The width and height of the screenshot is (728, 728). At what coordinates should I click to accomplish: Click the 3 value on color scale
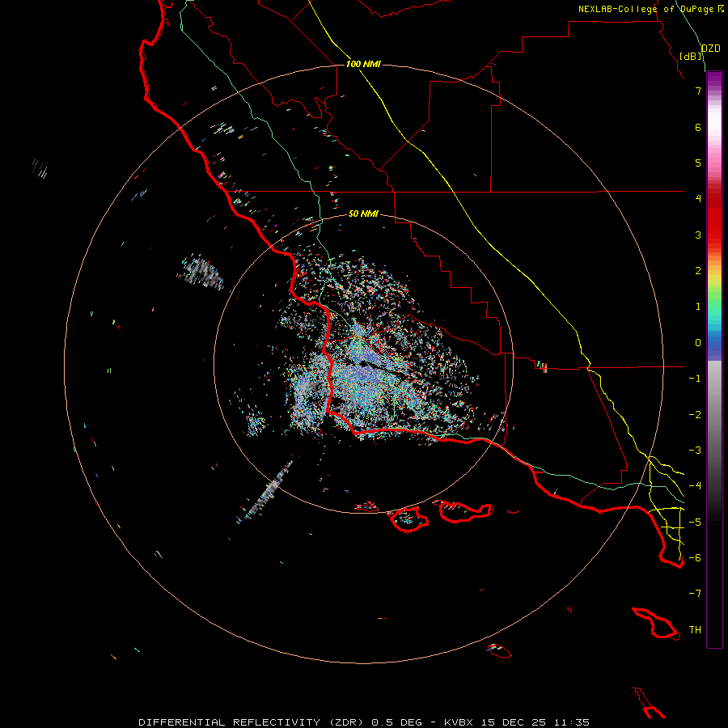pyautogui.click(x=698, y=235)
